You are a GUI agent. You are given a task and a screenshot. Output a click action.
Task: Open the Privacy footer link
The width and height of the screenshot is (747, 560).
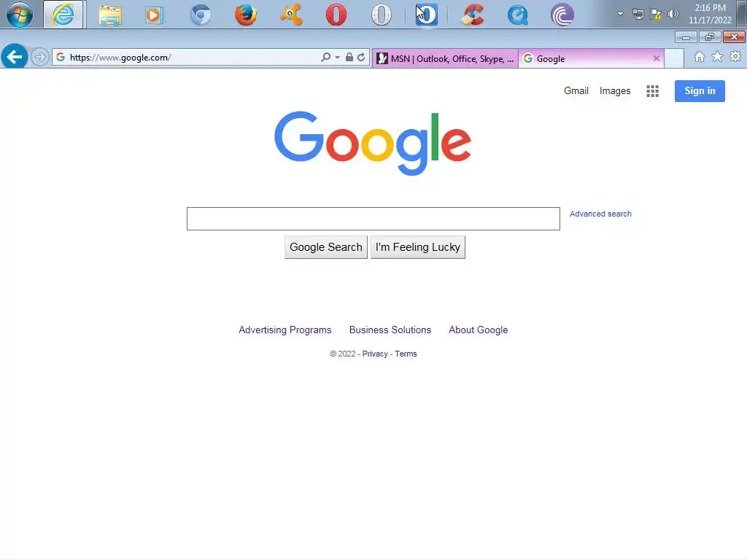(375, 354)
